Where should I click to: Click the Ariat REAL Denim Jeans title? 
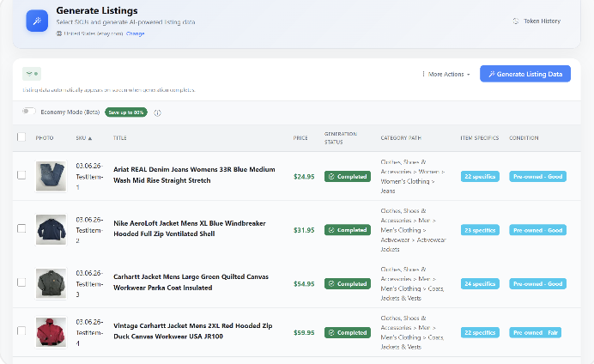194,175
